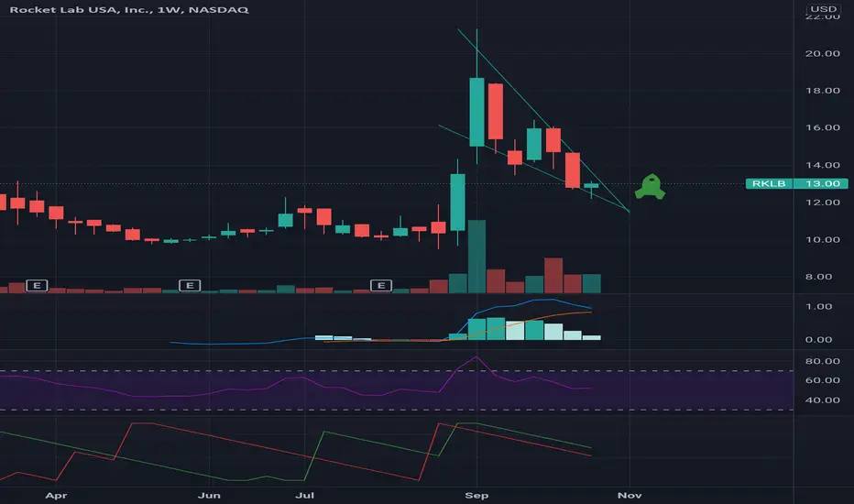Screen dimensions: 854x504
Task: Click the 20.00 price axis label
Action: pos(823,53)
